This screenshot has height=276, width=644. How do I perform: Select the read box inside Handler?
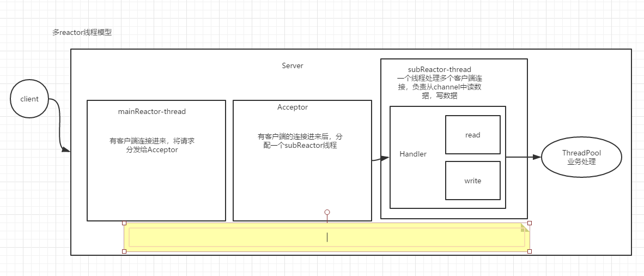(x=473, y=135)
